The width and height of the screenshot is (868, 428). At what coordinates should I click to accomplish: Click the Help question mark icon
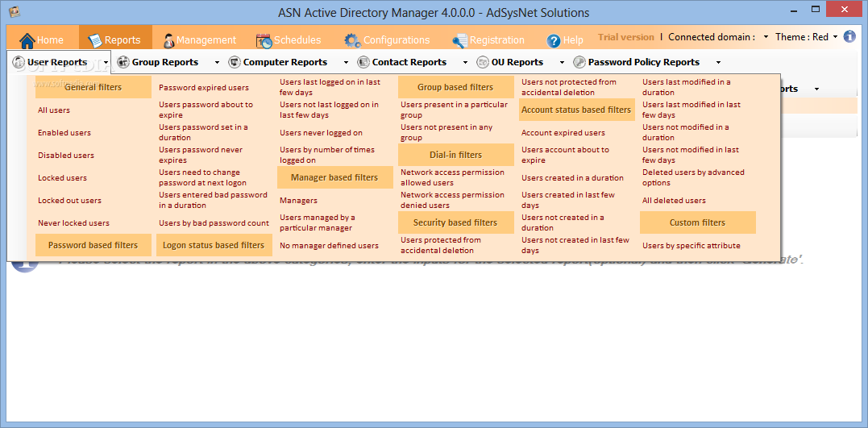coord(554,40)
